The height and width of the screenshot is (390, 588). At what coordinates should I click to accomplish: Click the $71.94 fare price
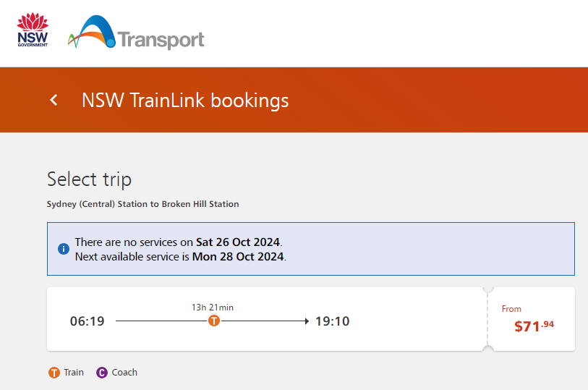pyautogui.click(x=534, y=326)
